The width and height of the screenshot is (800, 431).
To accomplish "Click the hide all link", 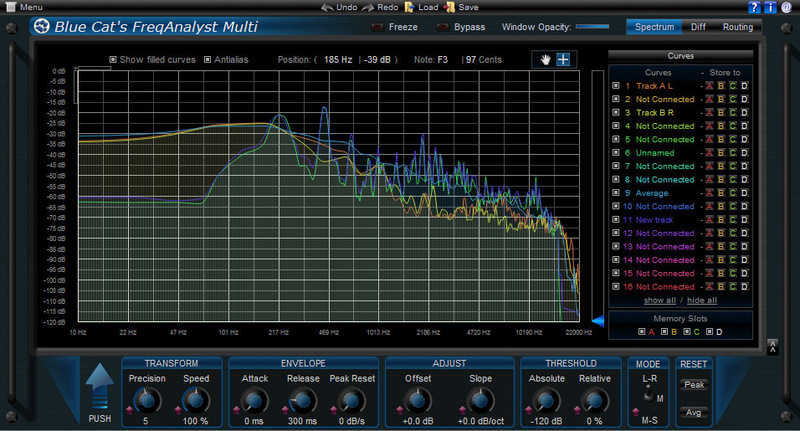I will pyautogui.click(x=701, y=300).
